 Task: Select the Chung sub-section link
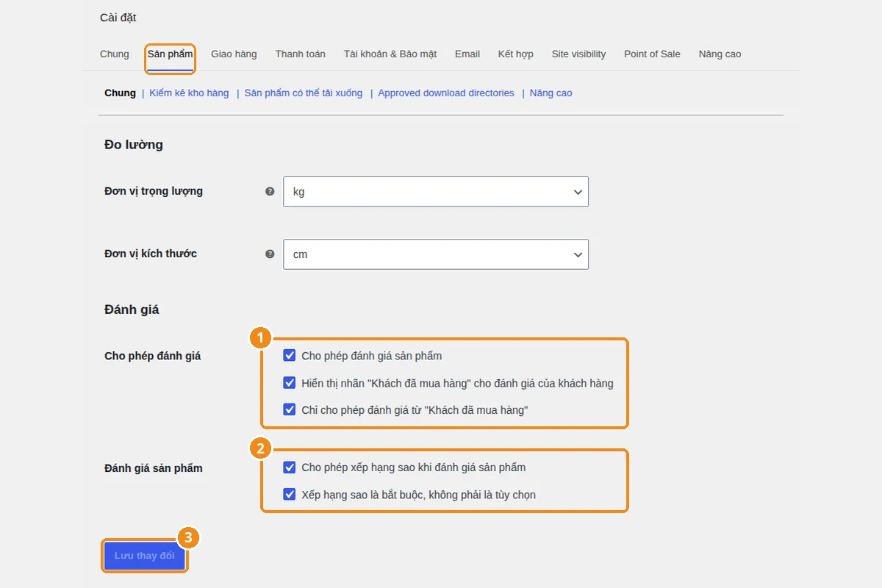tap(121, 93)
